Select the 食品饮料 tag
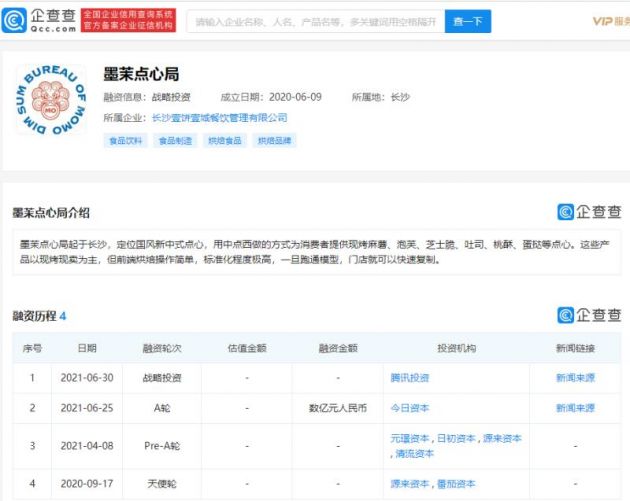This screenshot has height=501, width=630. [x=126, y=141]
